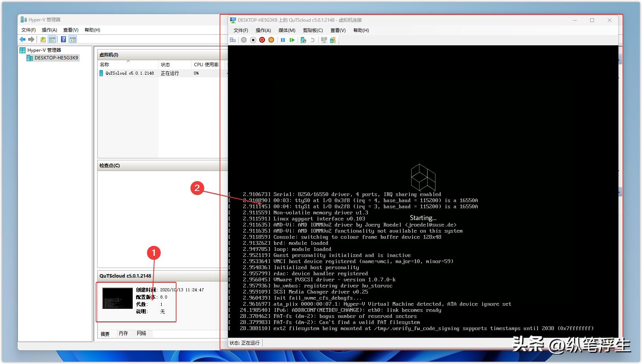Click the green Reset VM icon
Viewport: 642px width, 364px height.
[292, 40]
